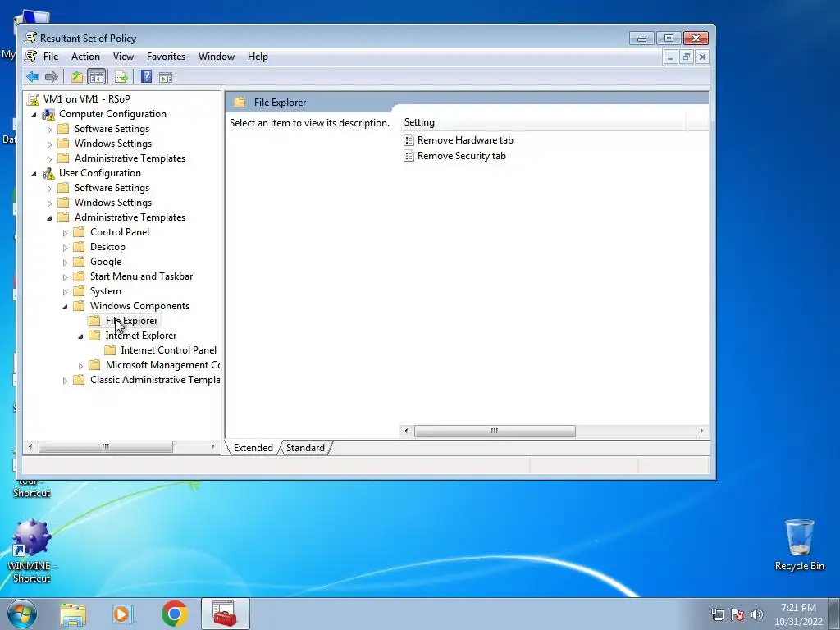Click the Up one level toolbar icon
The width and height of the screenshot is (840, 630).
[x=77, y=77]
